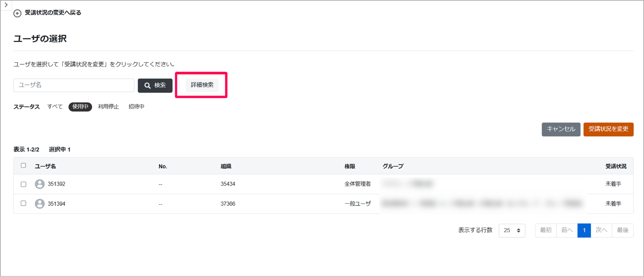Click the back arrow circle icon
Screen dimensions: 644x277
tap(17, 13)
